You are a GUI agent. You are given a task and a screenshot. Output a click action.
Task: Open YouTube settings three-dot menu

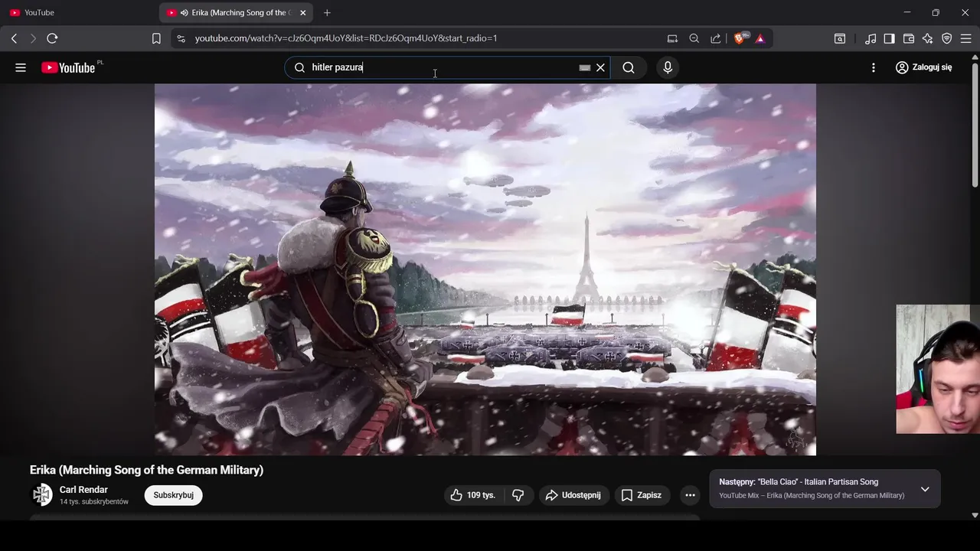click(874, 67)
